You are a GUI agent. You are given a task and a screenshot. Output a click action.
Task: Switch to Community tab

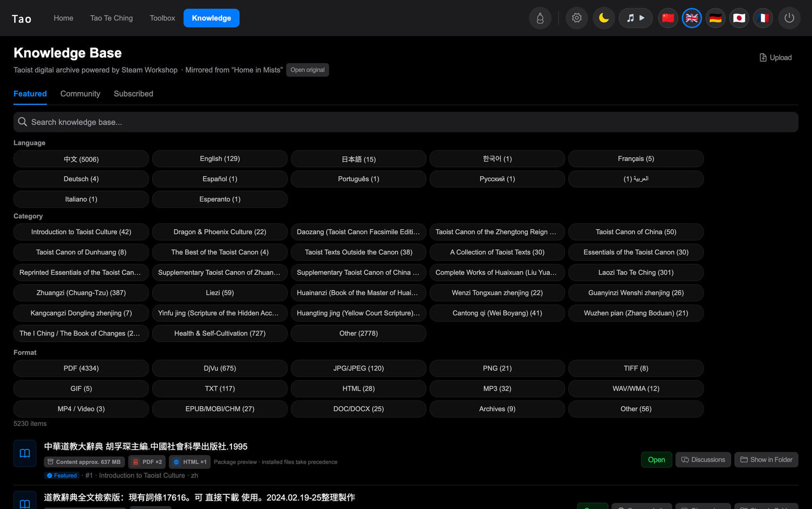80,94
